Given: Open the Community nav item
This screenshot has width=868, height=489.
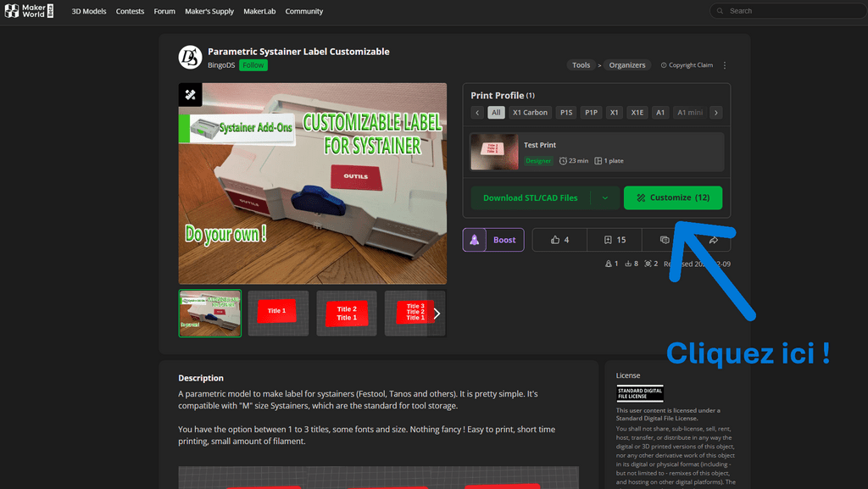Looking at the screenshot, I should coord(304,11).
